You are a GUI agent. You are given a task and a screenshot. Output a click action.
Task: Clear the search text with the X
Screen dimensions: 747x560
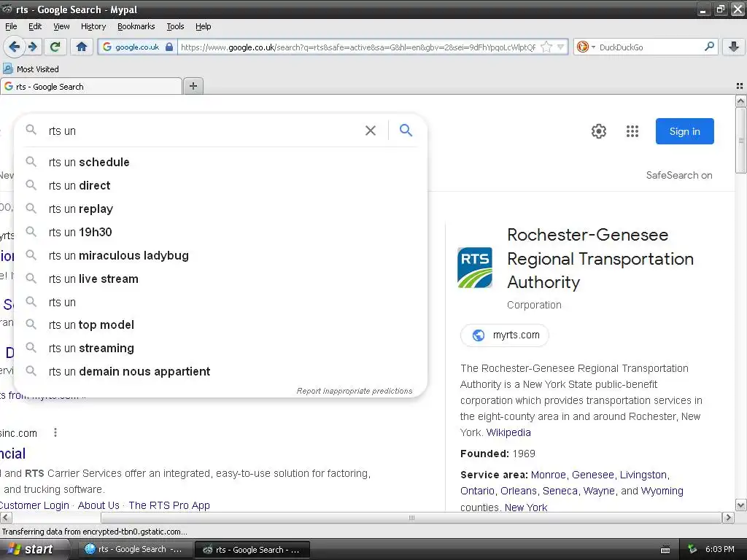tap(370, 131)
